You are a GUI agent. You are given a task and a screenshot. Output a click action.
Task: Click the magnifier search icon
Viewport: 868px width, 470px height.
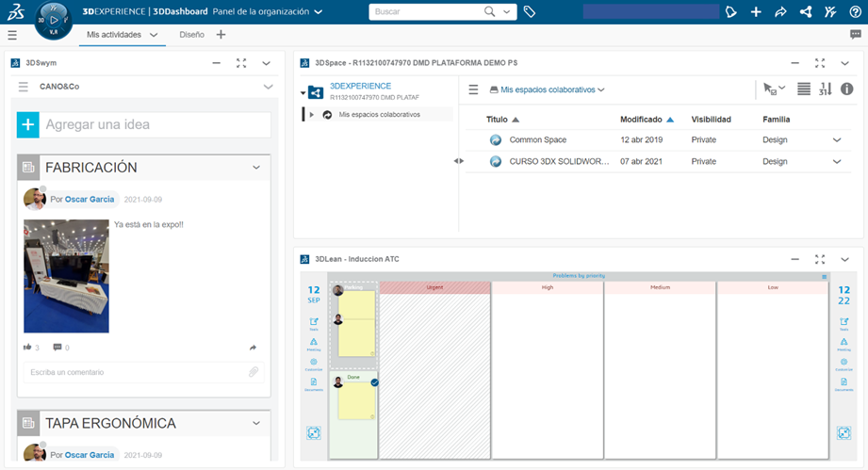click(489, 11)
